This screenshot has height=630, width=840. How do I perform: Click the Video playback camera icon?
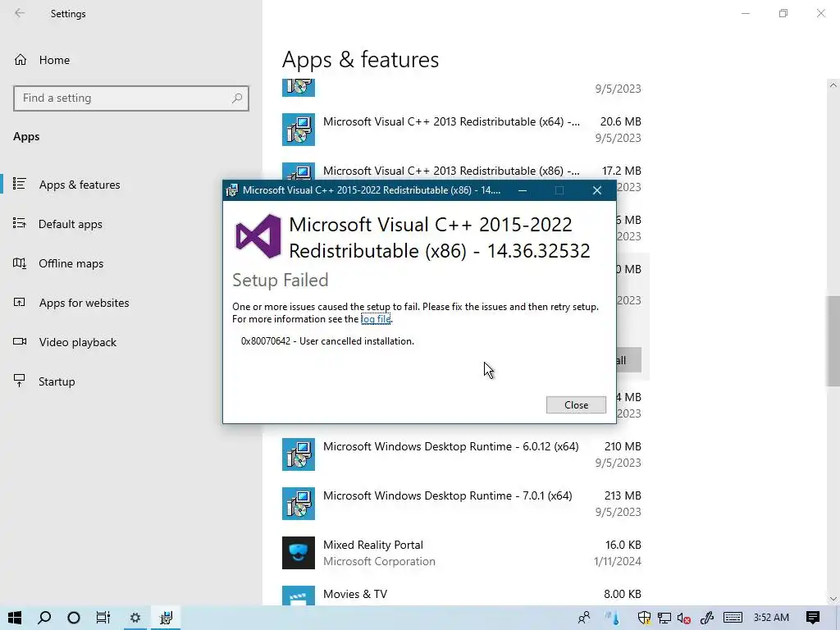click(20, 342)
